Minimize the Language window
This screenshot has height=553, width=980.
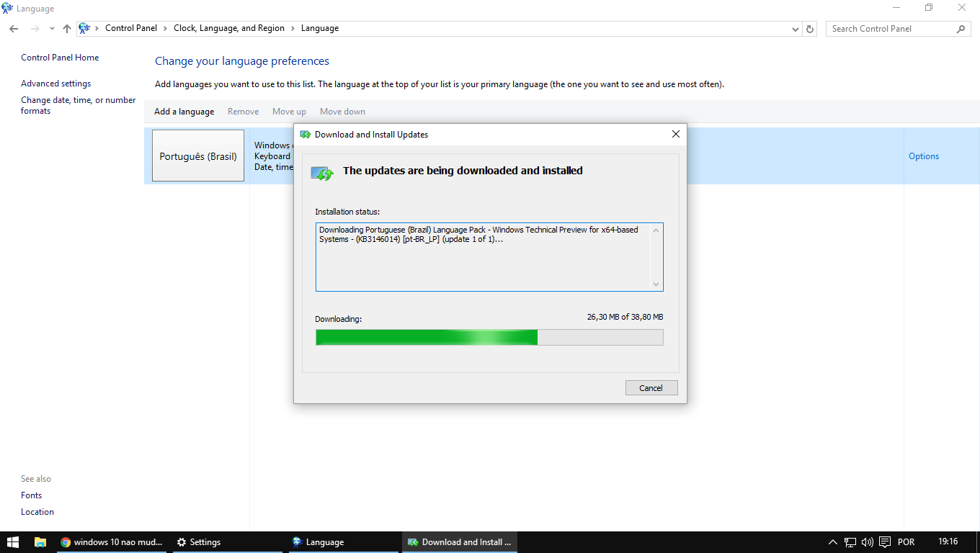click(x=896, y=8)
